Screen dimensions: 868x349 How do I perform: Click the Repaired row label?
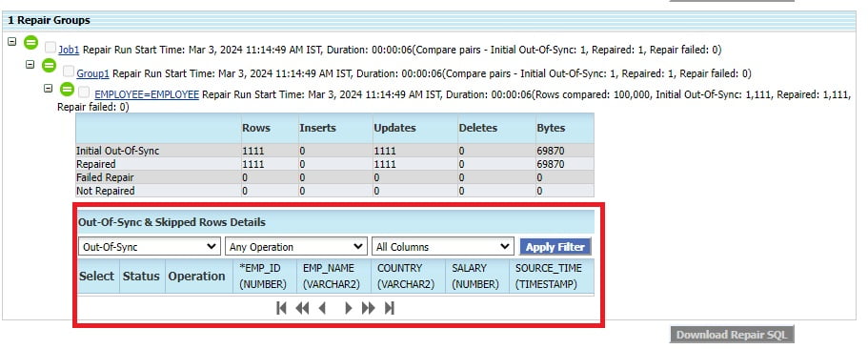pos(96,164)
